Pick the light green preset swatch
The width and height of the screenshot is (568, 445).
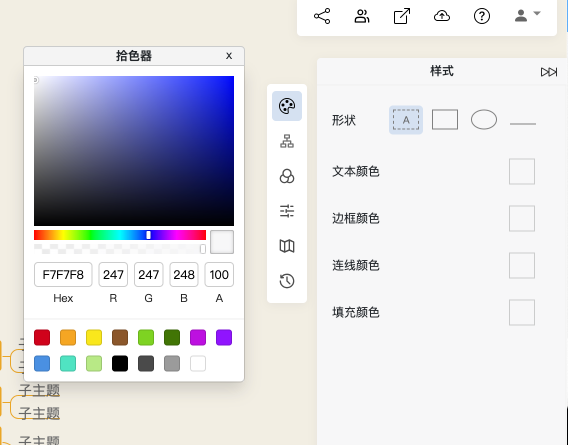pyautogui.click(x=146, y=337)
